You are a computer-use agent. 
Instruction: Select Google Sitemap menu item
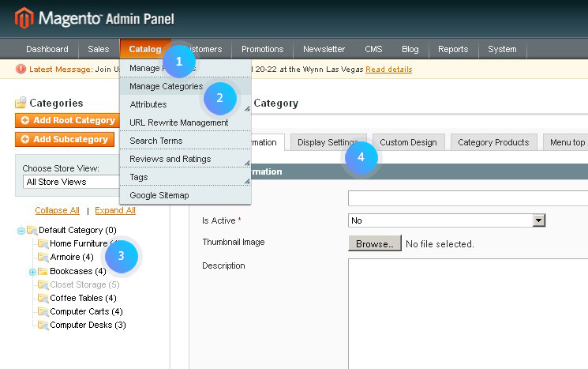[185, 195]
